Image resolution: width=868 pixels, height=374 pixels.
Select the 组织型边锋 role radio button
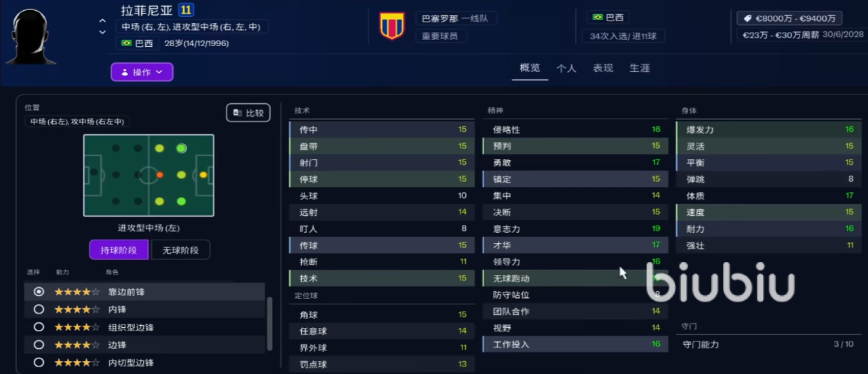tap(39, 327)
